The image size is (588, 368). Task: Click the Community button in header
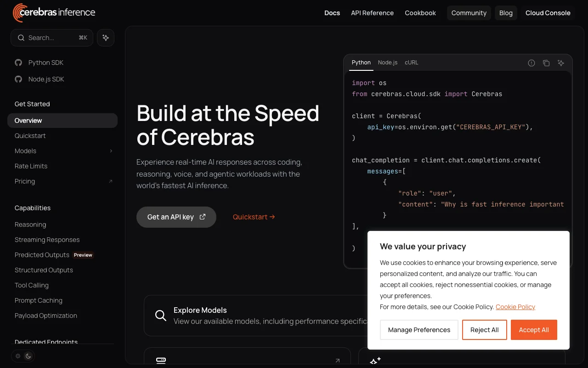pos(469,13)
